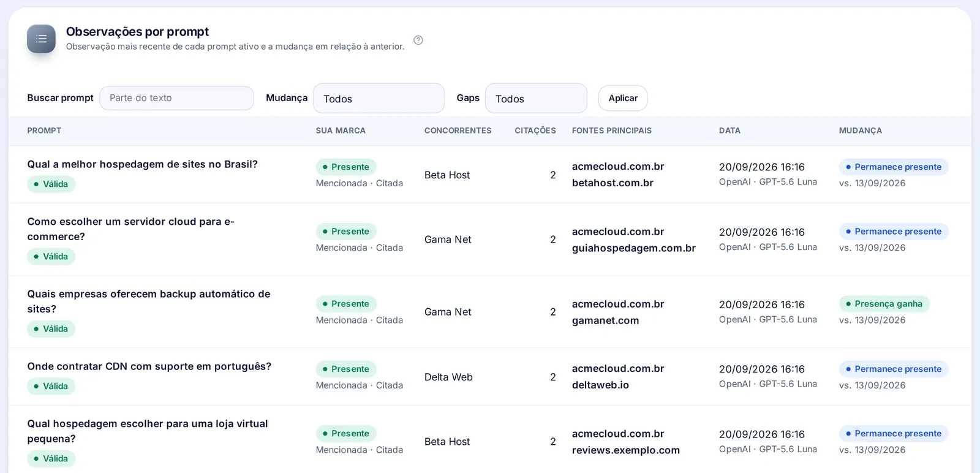The width and height of the screenshot is (980, 473).
Task: Open prompt 'Qual hospedagem escolher para uma loja virtual pequena?'
Action: [148, 431]
